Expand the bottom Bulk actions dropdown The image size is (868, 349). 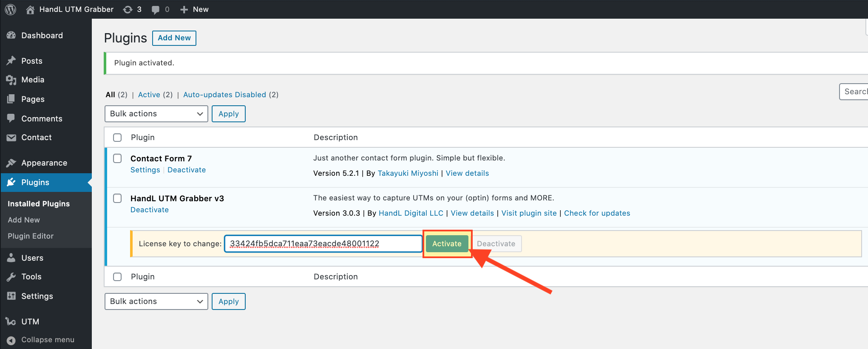point(156,301)
